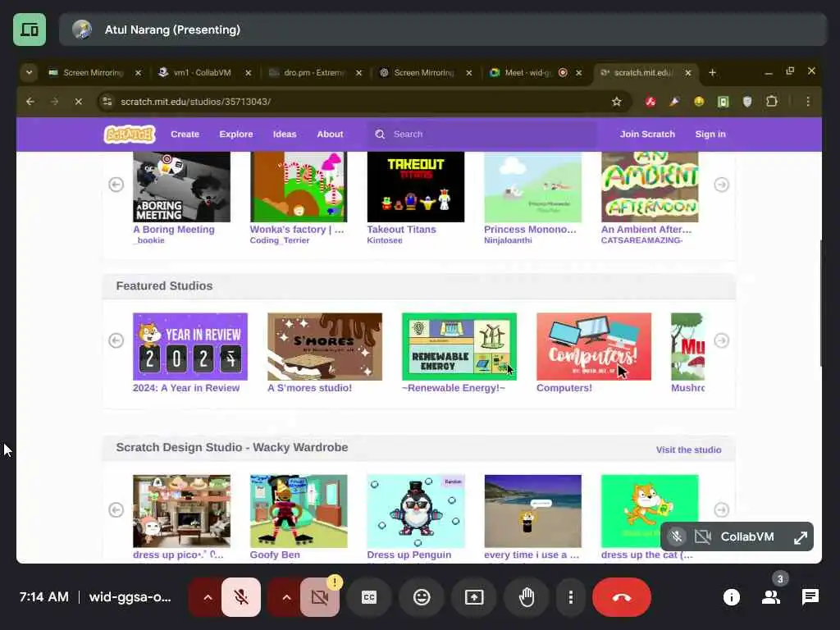Open the Chrome three-dot menu
The width and height of the screenshot is (840, 630).
click(808, 101)
